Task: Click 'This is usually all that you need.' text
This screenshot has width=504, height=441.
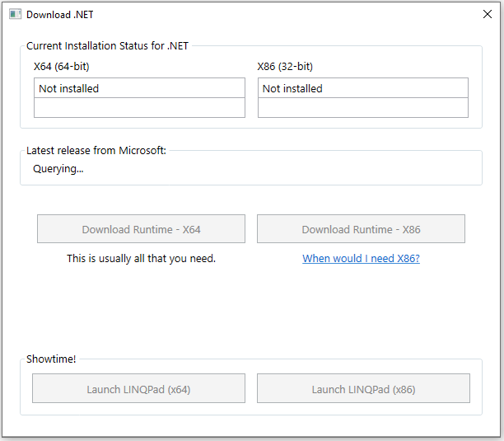Action: 141,258
